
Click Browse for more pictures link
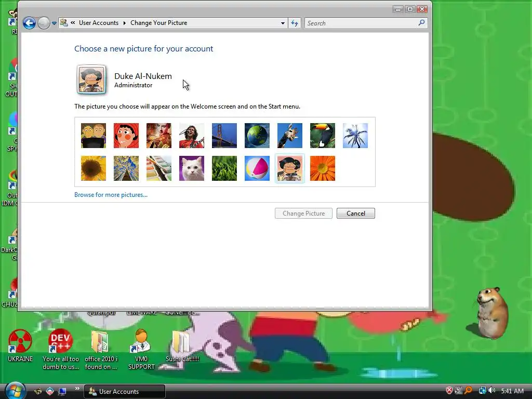[111, 195]
